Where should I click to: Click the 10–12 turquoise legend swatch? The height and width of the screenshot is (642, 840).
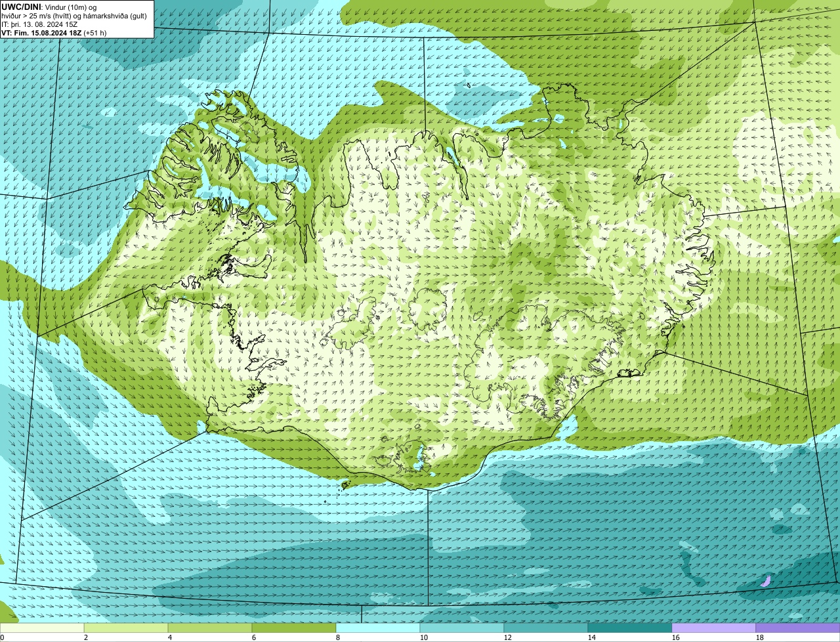point(462,628)
